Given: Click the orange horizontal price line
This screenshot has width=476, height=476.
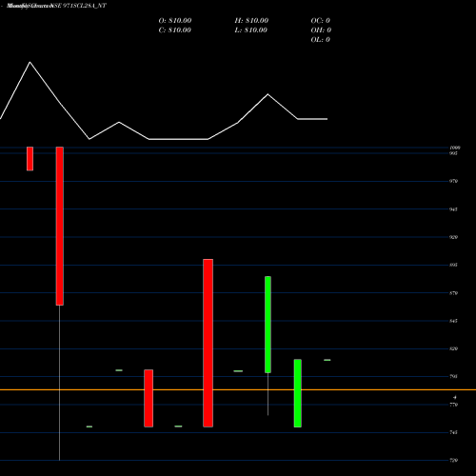Looking at the screenshot, I should pos(238,389).
